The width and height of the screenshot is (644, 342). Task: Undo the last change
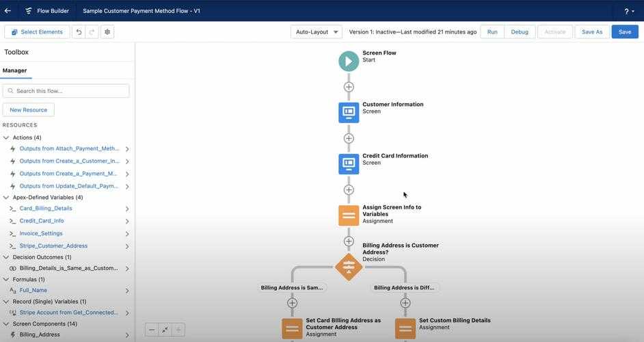[79, 32]
